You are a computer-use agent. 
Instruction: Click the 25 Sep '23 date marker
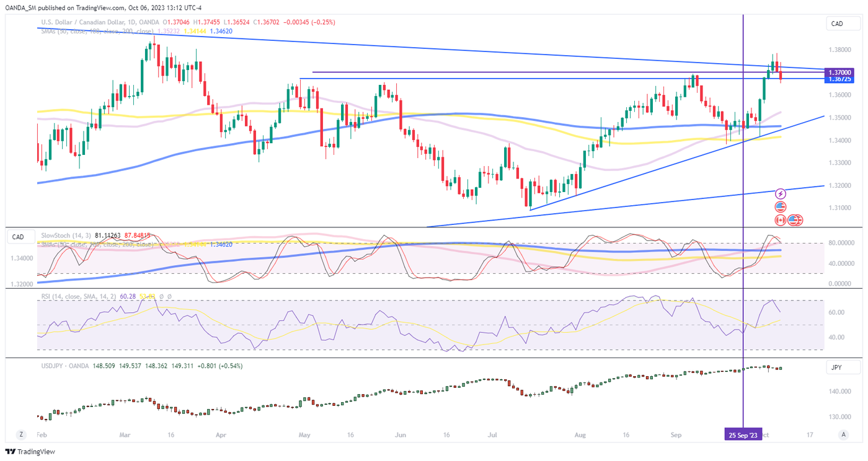(x=743, y=435)
